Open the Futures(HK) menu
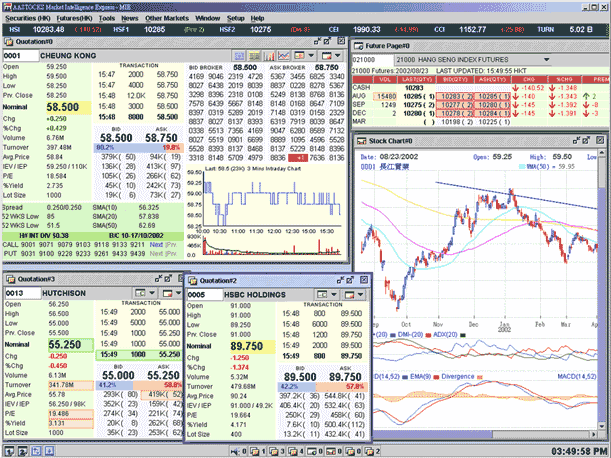 (x=74, y=18)
